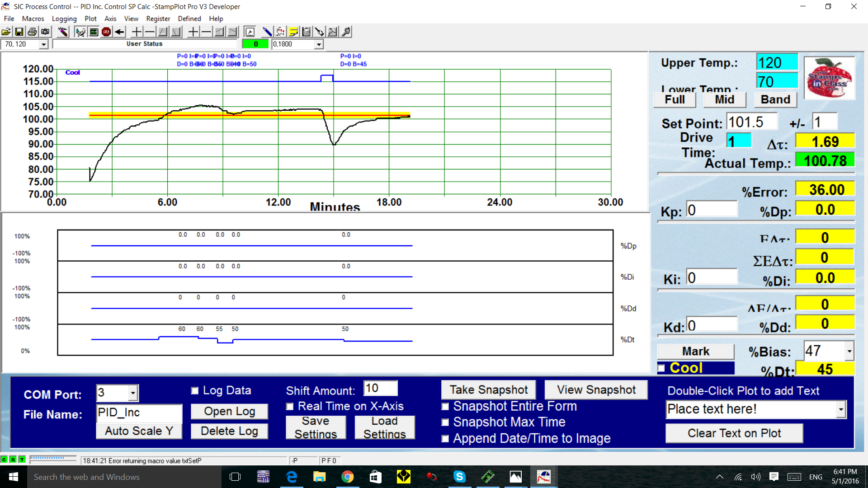Click the Mark button
This screenshot has height=488, width=868.
696,352
